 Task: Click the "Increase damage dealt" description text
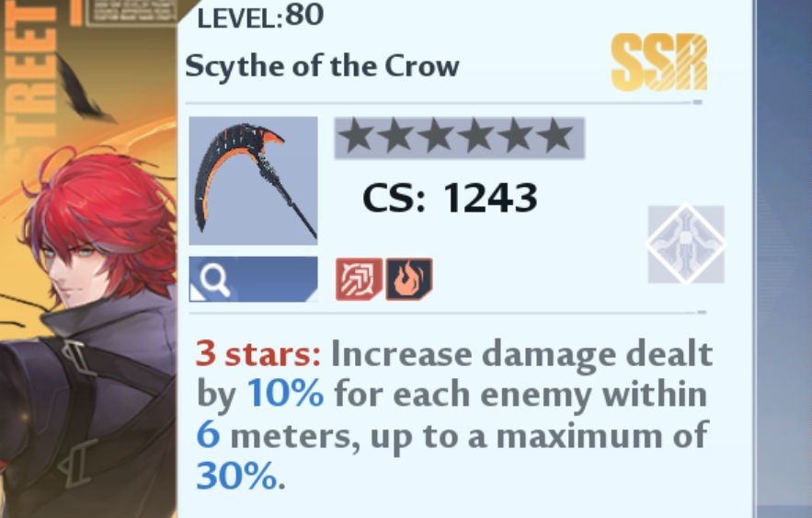pos(521,354)
